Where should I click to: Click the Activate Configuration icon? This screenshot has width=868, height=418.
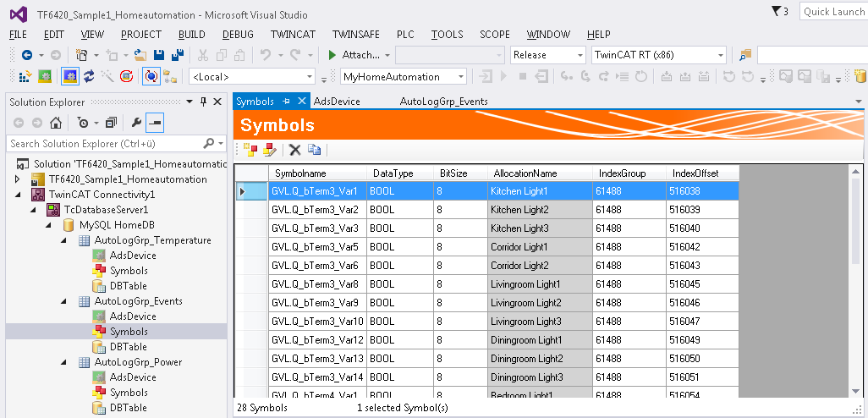[25, 76]
